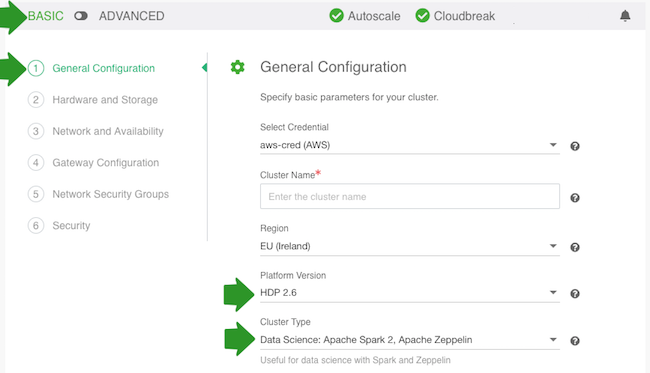Click help icon beside Platform Version

575,294
